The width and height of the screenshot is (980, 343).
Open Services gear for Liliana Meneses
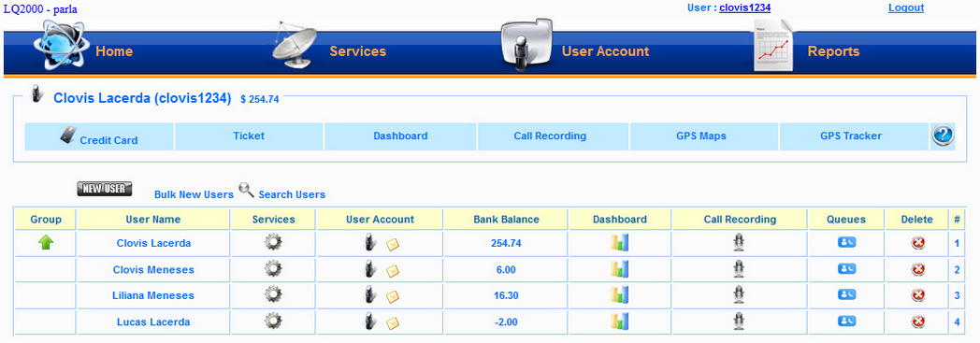[273, 295]
